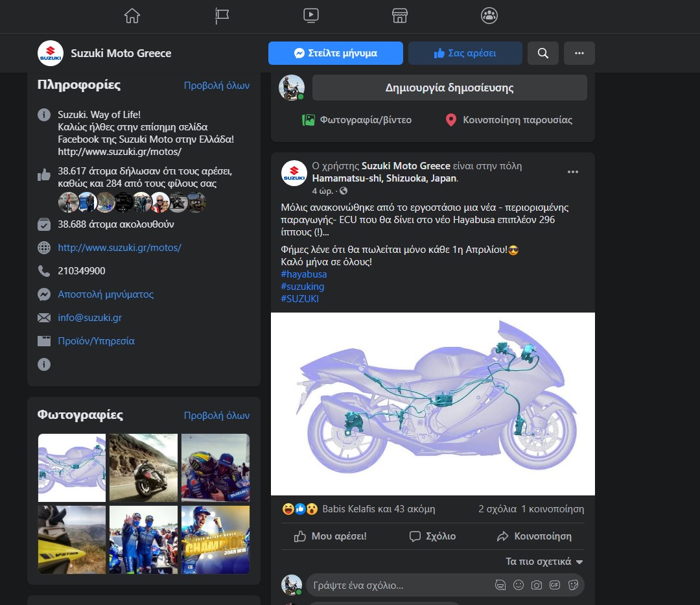Viewport: 700px width, 605px height.
Task: Click the Στείλτε μήνυμα button
Action: pos(336,53)
